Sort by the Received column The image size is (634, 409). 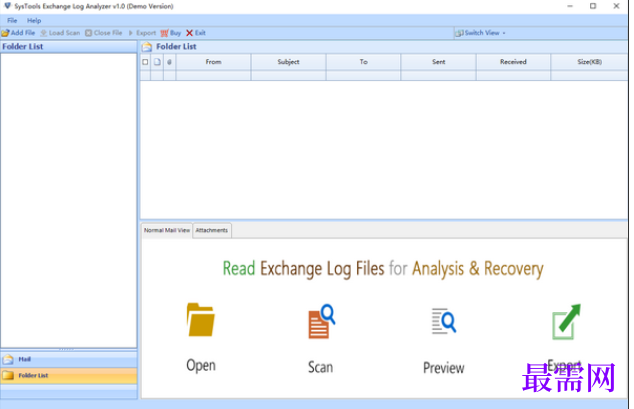pos(513,62)
